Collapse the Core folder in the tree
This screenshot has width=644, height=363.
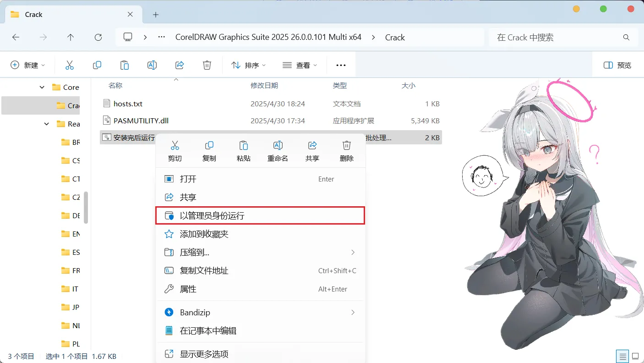(x=42, y=87)
